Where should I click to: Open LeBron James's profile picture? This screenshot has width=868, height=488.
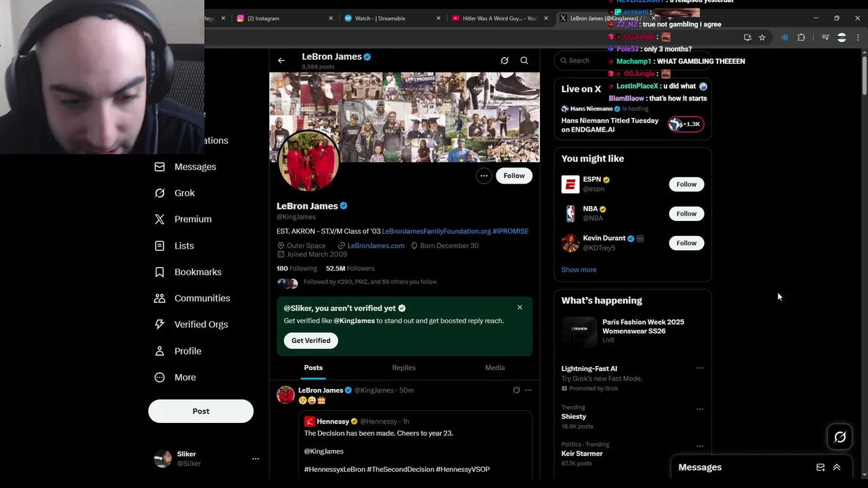[309, 161]
